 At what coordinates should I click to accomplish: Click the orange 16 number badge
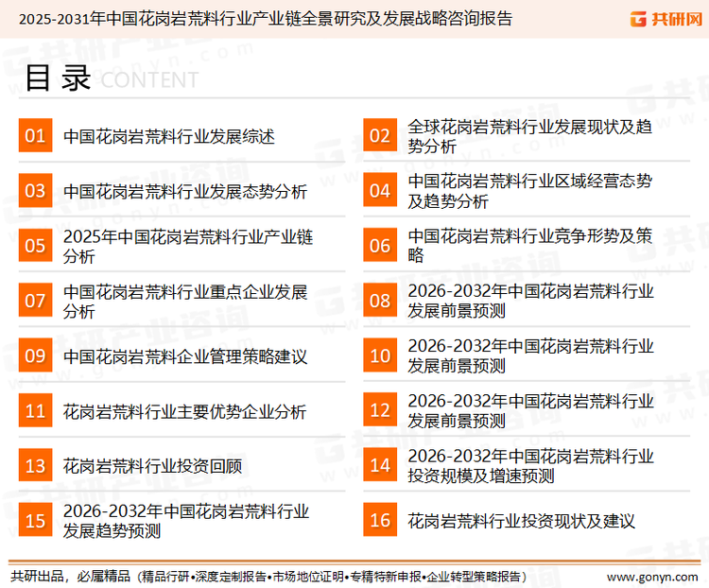[x=380, y=520]
